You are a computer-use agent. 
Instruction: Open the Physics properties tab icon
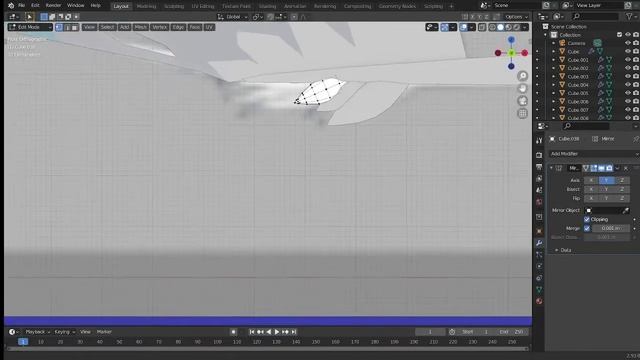click(539, 266)
